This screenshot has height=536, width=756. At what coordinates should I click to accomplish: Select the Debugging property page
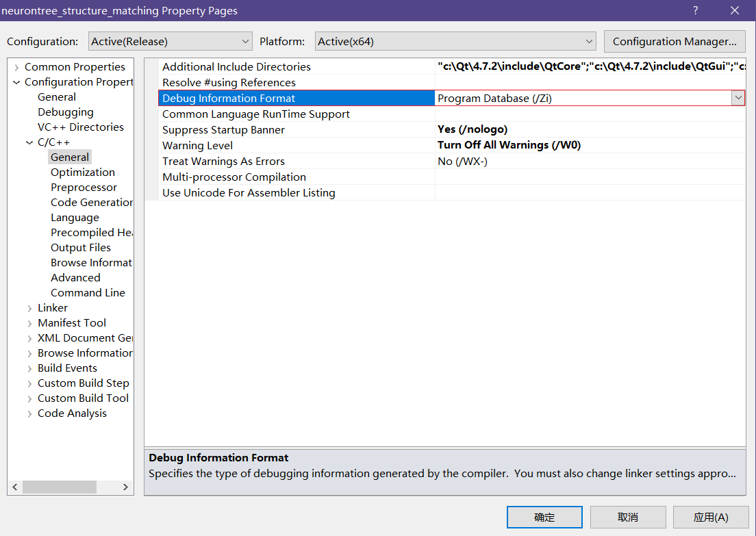(66, 112)
